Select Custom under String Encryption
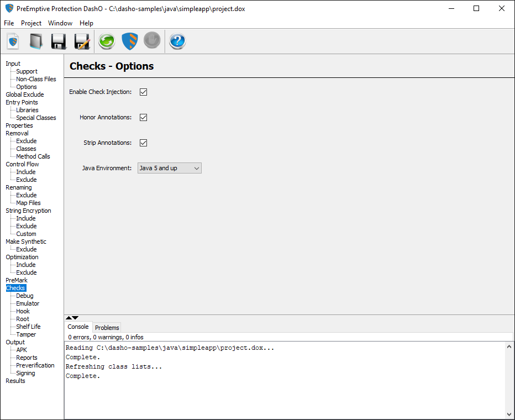Viewport: 515px width, 420px height. [27, 234]
